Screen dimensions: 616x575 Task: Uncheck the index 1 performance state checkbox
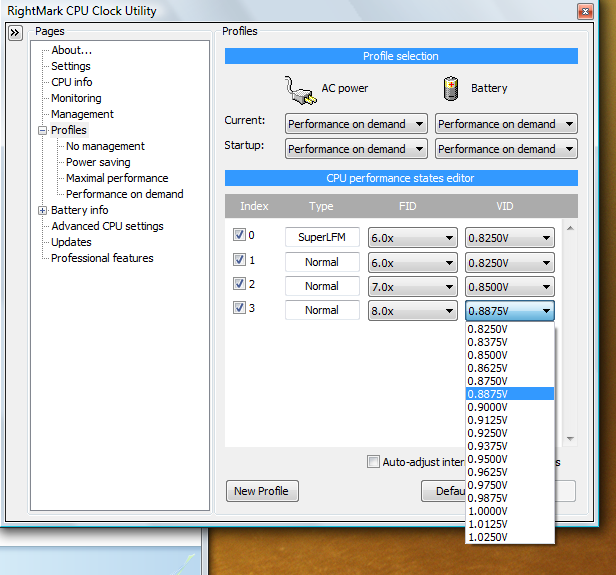[x=239, y=259]
